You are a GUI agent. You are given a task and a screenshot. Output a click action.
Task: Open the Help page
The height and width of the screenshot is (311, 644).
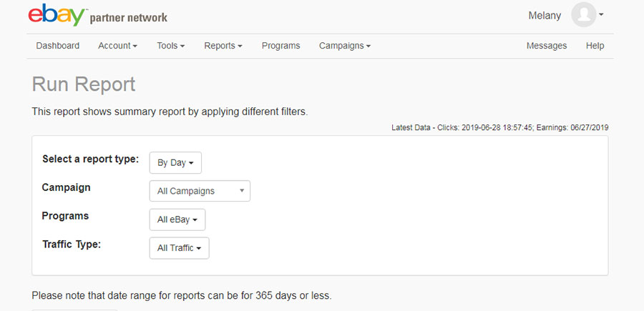click(595, 46)
